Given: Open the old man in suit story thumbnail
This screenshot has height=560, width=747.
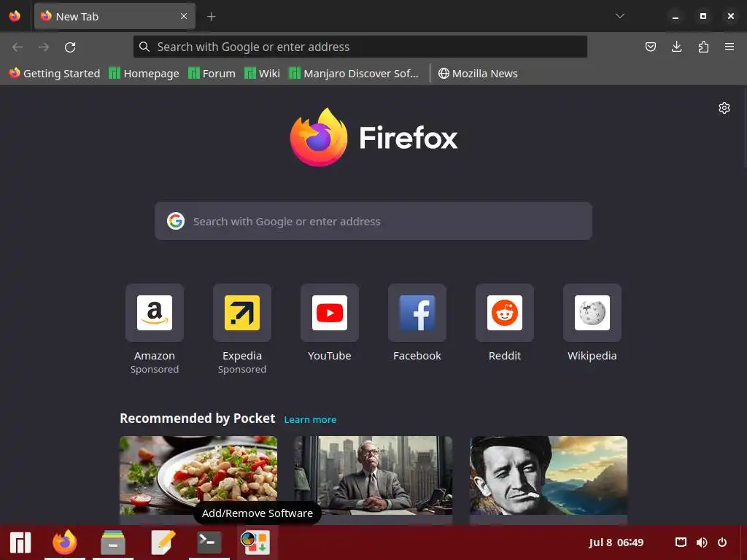Looking at the screenshot, I should click(373, 475).
